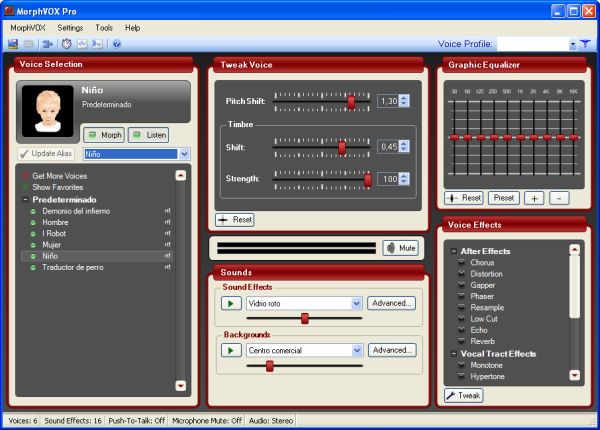Viewport: 600px width, 430px height.
Task: Click the filter funnel icon beside Voice Profile
Action: pyautogui.click(x=585, y=44)
